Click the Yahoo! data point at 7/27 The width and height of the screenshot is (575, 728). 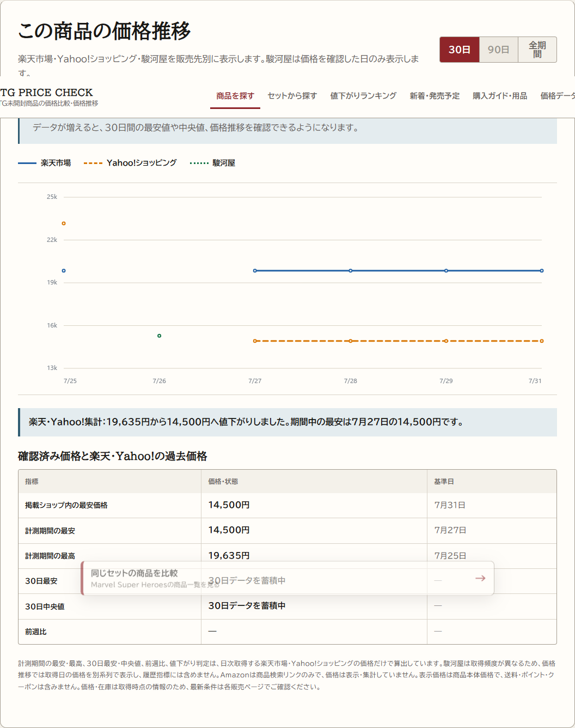pos(255,341)
